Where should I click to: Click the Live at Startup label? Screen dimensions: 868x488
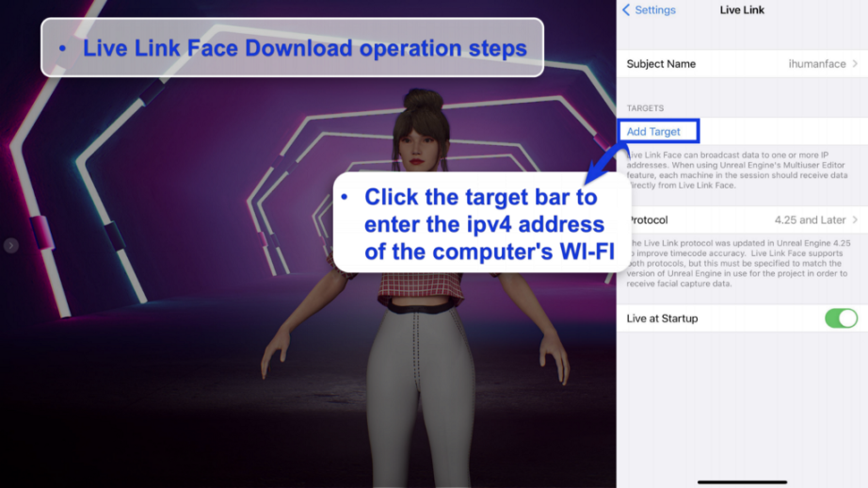coord(662,318)
